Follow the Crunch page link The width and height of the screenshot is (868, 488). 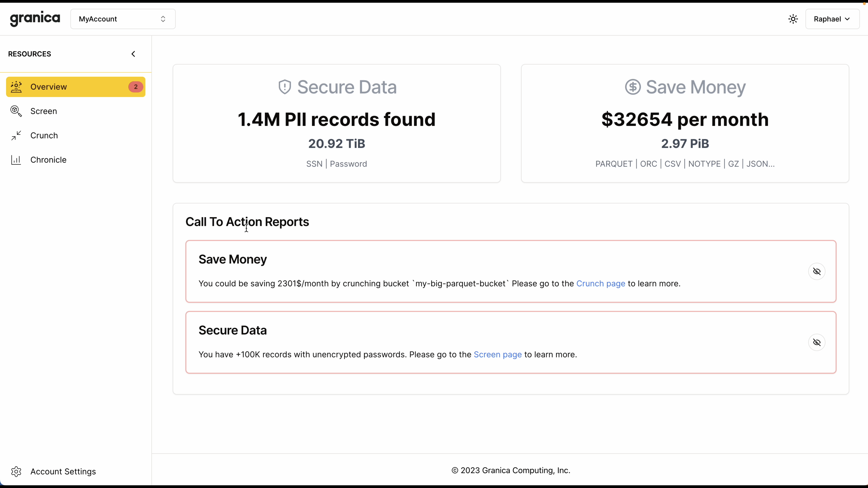(x=600, y=284)
